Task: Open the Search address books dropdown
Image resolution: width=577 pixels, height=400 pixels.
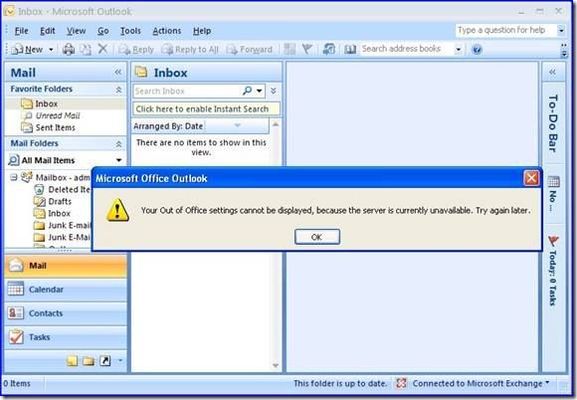Action: 459,49
